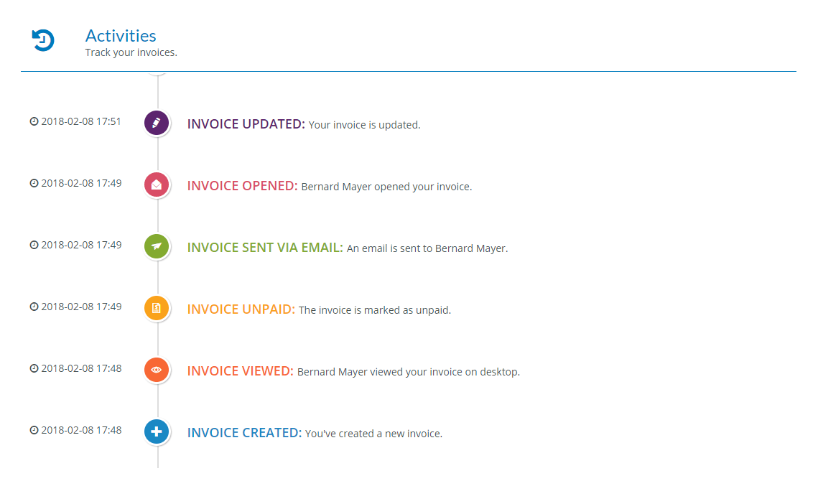Select the red open-envelope Invoice Opened icon

pos(157,185)
